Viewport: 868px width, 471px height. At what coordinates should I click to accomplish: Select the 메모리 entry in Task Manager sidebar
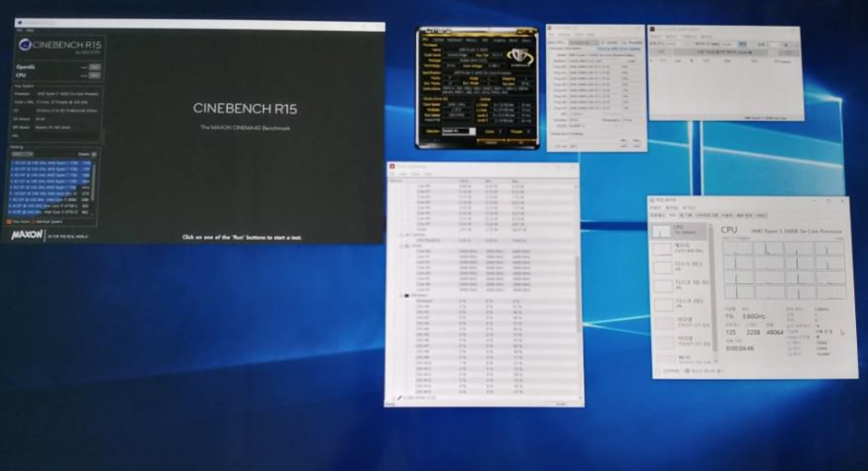pos(678,248)
